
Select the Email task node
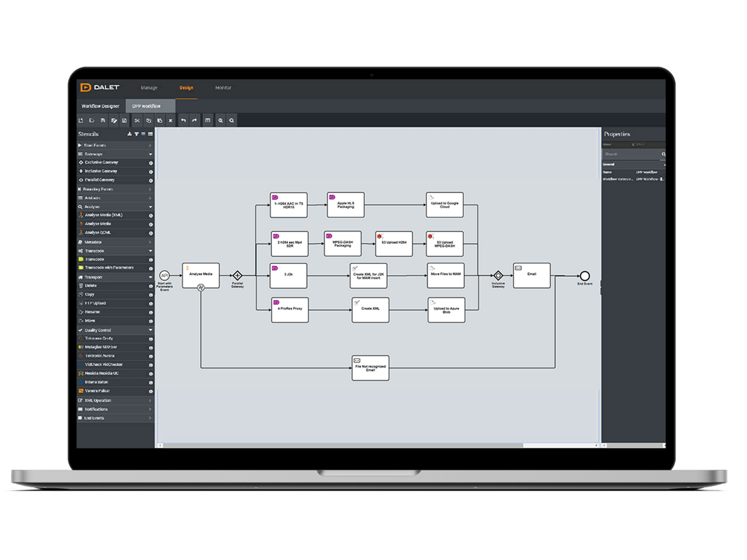[531, 275]
